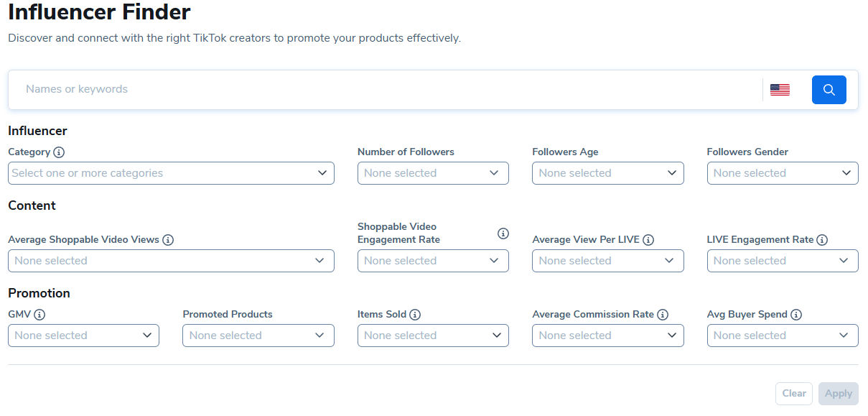Select the US flag country icon
The height and width of the screenshot is (416, 868).
pos(780,90)
